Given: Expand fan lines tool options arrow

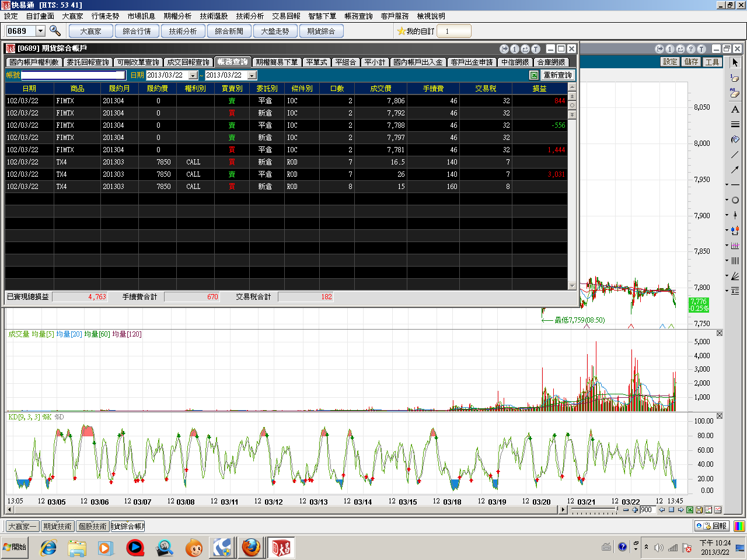Looking at the screenshot, I should pos(727,276).
